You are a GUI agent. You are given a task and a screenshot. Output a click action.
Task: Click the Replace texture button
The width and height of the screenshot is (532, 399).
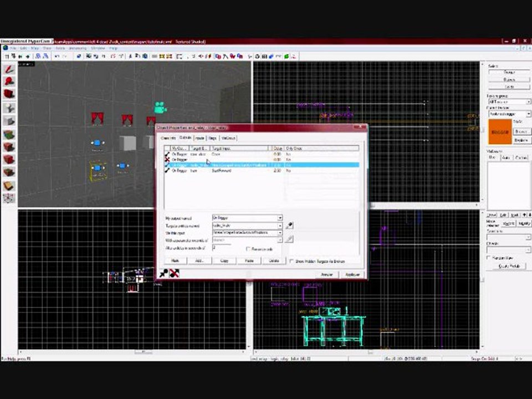click(521, 140)
